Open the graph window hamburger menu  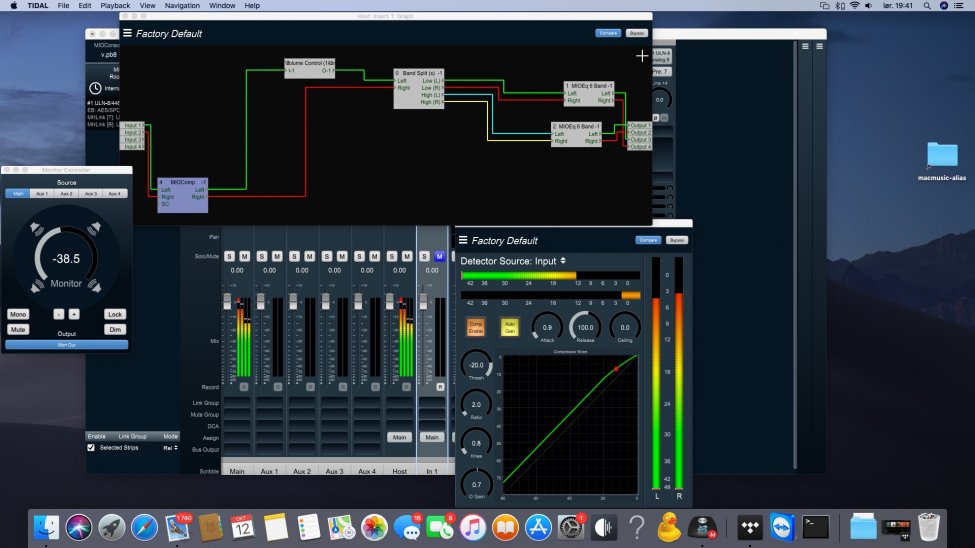127,33
